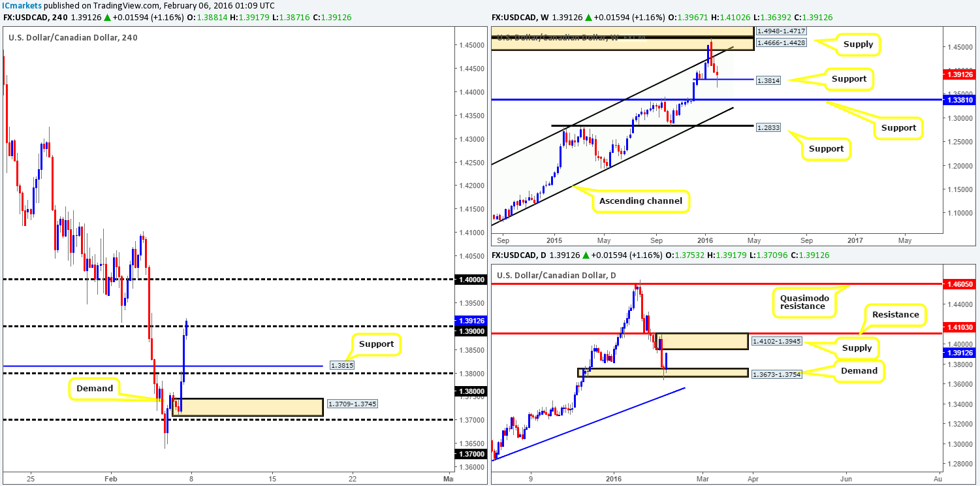Click the red 1.46050 price tag
Screen dimensions: 980x486
960,285
